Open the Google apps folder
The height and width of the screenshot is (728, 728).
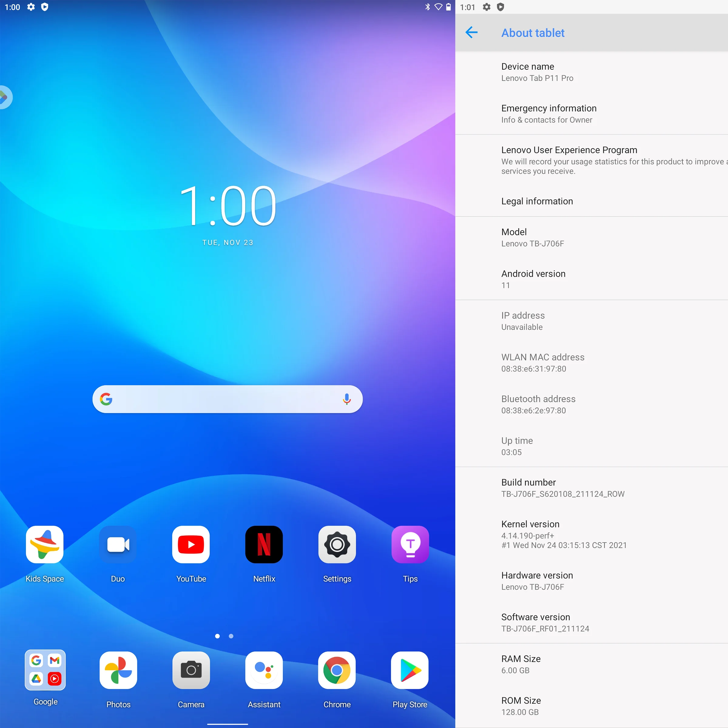(45, 669)
